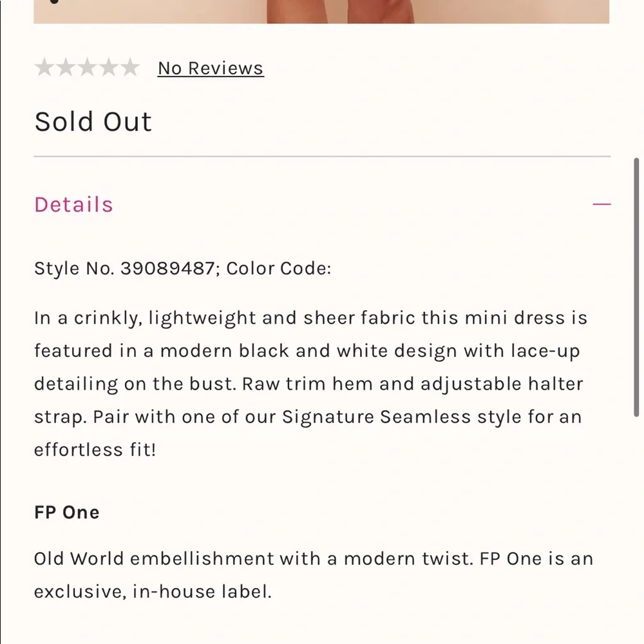
Task: Click the Details section header
Action: 322,204
